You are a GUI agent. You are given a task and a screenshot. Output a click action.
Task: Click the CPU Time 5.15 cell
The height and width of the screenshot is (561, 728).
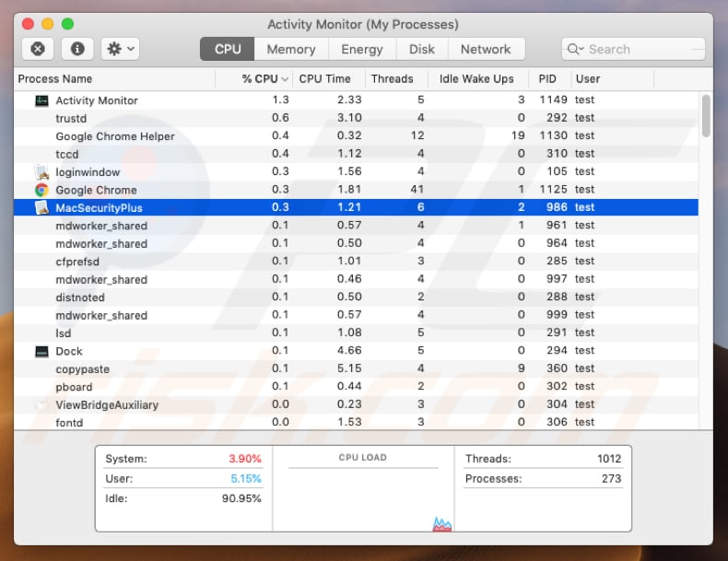[x=349, y=368]
